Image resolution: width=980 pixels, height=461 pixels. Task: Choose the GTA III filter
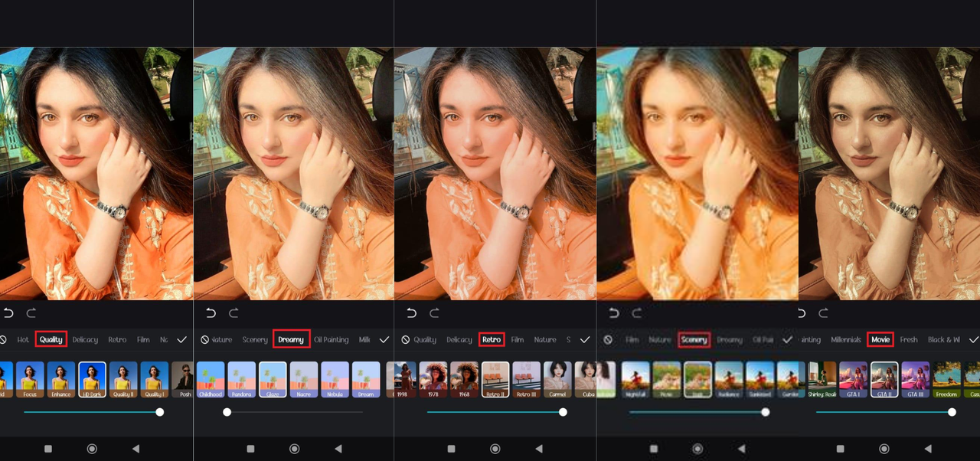point(916,380)
